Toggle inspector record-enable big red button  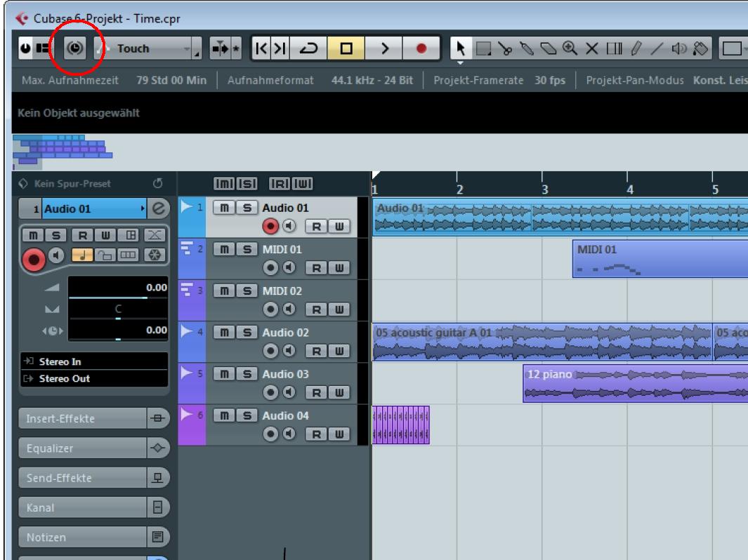point(34,259)
